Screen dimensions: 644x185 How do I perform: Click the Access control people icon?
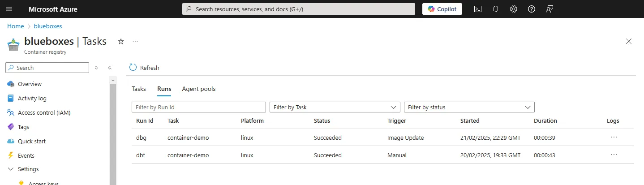pyautogui.click(x=11, y=112)
